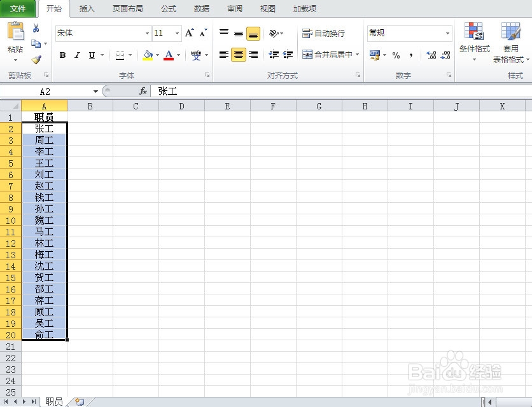
Task: Apply the yellow fill color bucket
Action: (x=148, y=55)
